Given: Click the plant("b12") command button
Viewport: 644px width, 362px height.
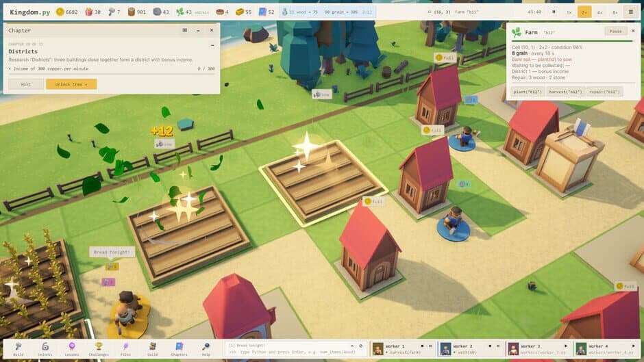Looking at the screenshot, I should 528,92.
